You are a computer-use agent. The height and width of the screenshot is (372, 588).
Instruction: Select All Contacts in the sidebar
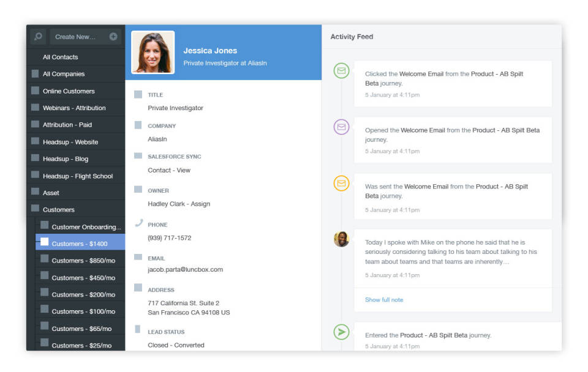pos(61,56)
